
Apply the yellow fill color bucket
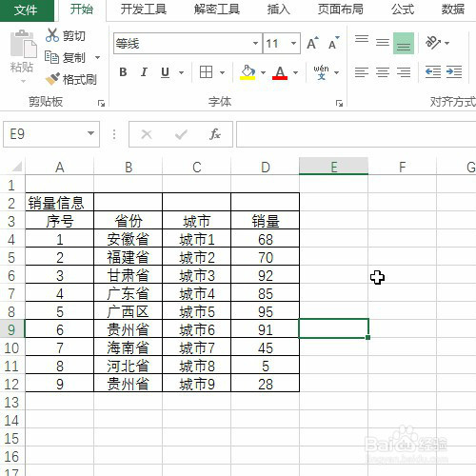click(248, 72)
